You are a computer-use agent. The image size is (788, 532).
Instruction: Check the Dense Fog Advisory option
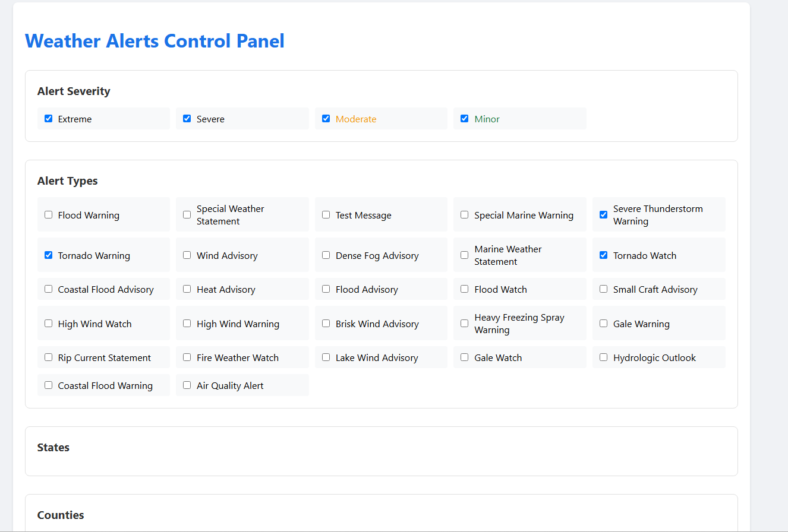(326, 255)
